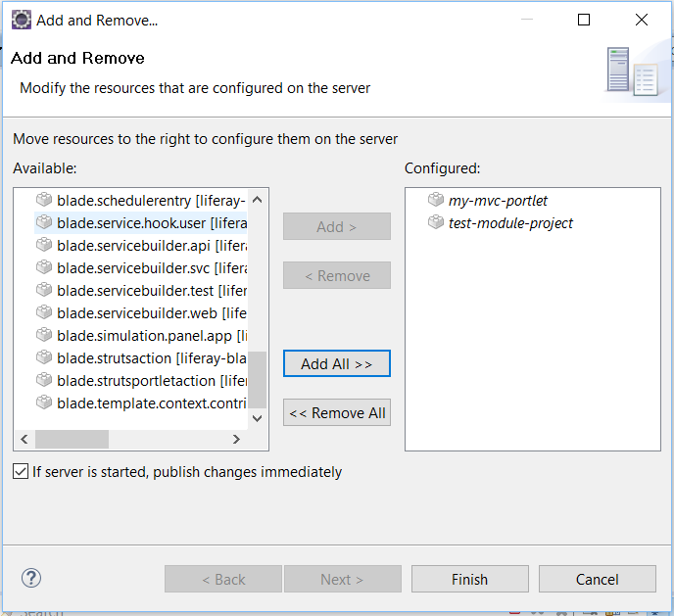
Task: Click the Cancel button
Action: coord(597,579)
